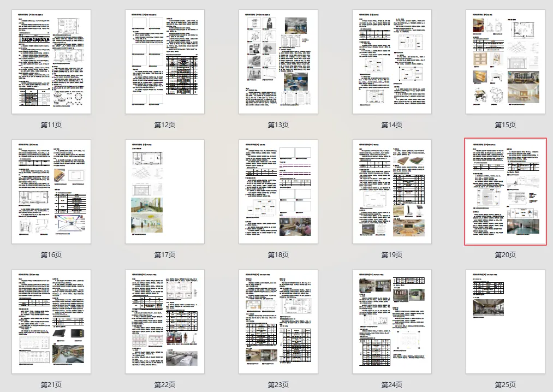Open the page 21 thumbnail

51,322
